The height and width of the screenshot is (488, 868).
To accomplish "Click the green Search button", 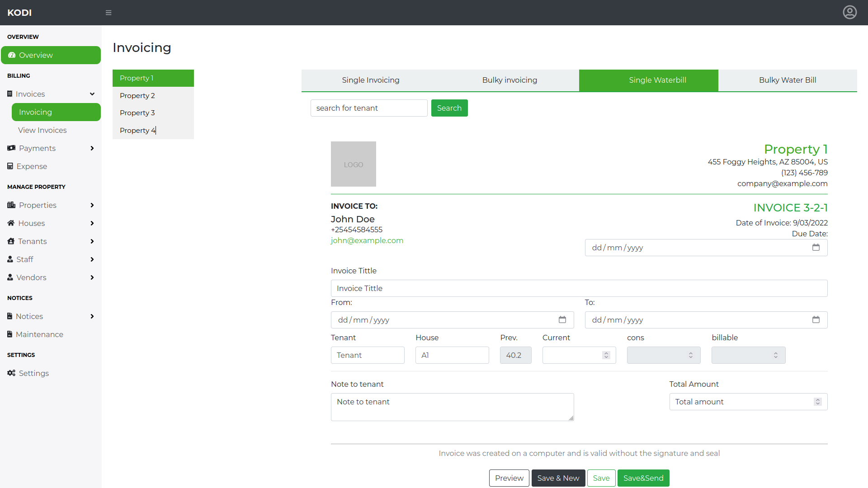I will tap(449, 108).
